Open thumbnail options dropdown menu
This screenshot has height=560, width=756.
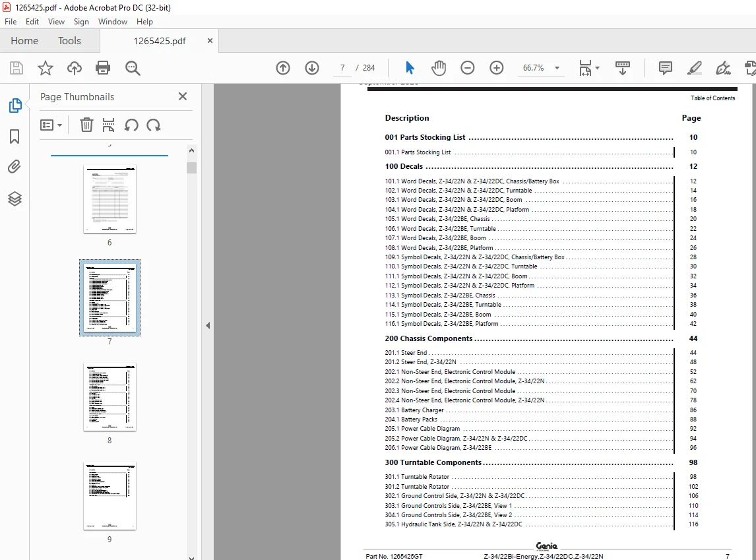(51, 125)
